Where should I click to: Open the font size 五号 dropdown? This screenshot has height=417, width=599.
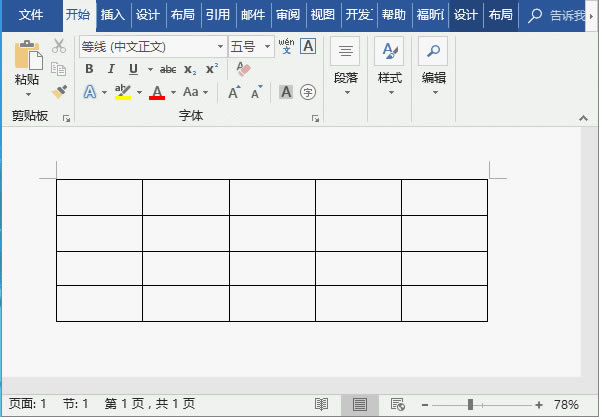pyautogui.click(x=267, y=47)
